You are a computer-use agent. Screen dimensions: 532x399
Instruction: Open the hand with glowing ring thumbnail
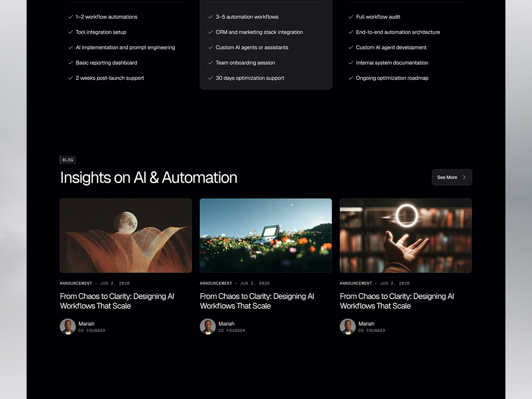click(405, 236)
